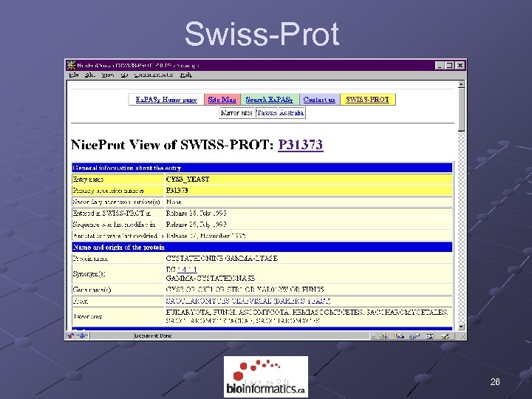Open the Contact us link
This screenshot has height=399, width=532.
tap(319, 100)
